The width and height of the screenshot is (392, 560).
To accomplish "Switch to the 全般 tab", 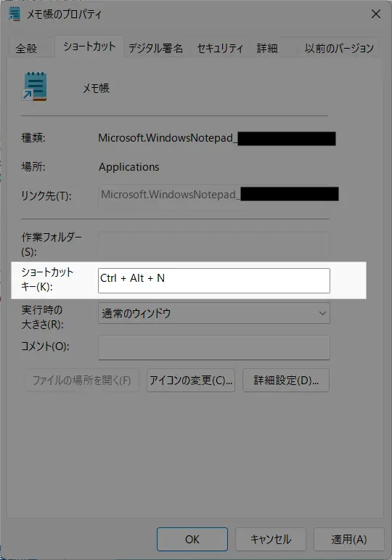I will 26,48.
